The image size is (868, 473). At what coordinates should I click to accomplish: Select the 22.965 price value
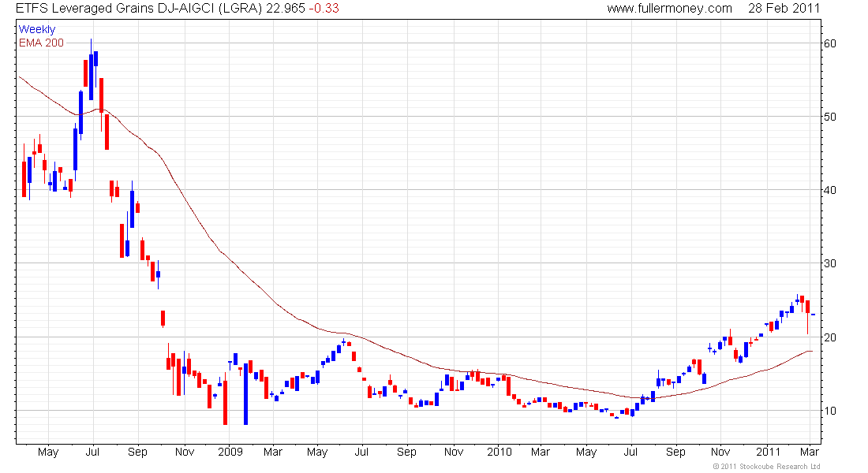pos(285,9)
